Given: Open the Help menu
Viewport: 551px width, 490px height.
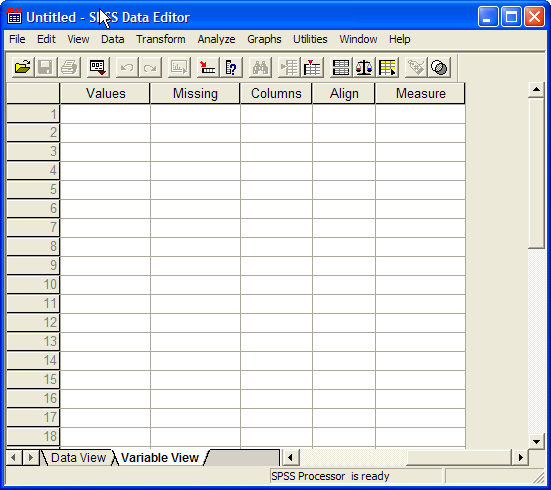Looking at the screenshot, I should tap(400, 39).
